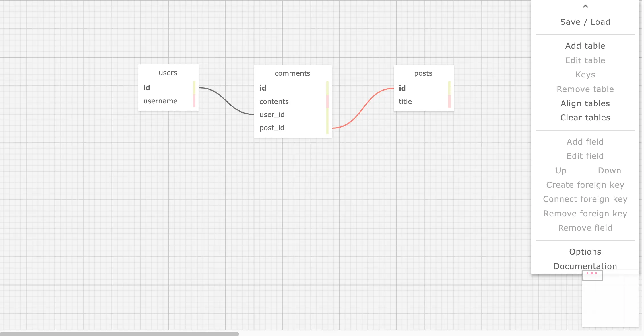This screenshot has height=336, width=644.
Task: Select the comments table title
Action: 292,73
